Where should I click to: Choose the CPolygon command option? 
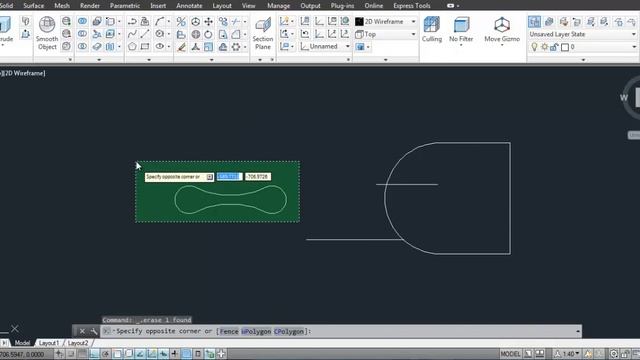[x=289, y=331]
